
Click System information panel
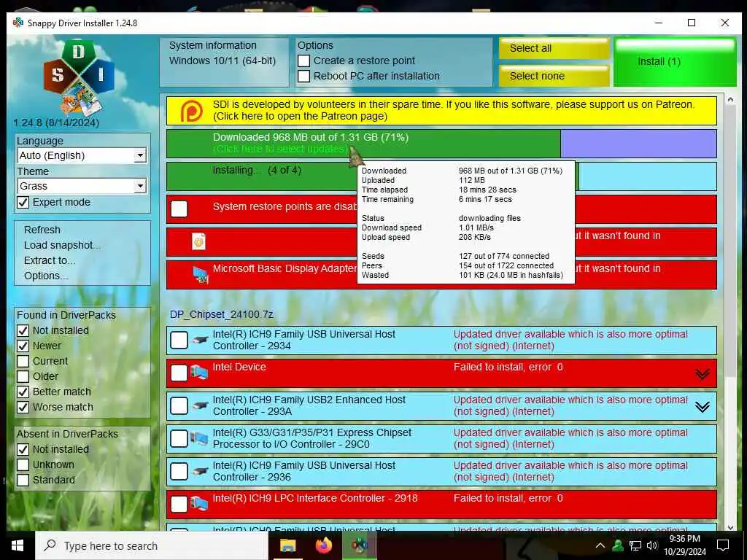224,62
